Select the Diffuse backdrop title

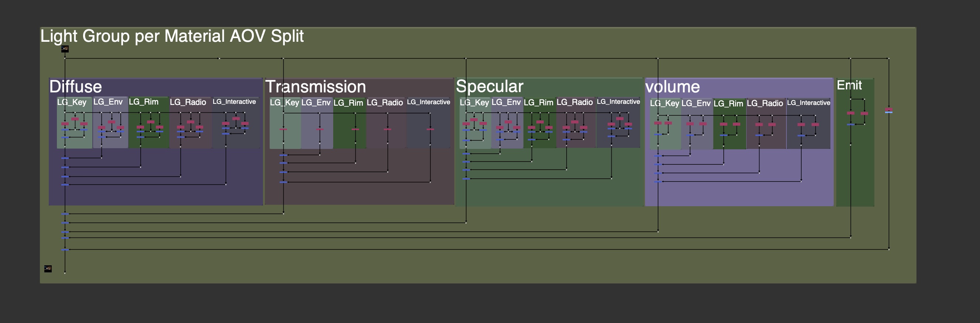pos(76,87)
